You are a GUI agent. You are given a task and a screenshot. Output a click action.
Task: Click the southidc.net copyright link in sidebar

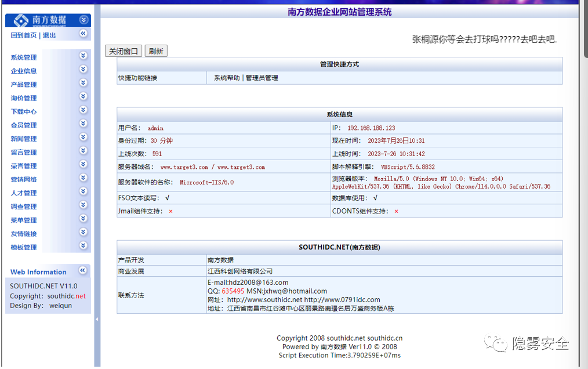click(66, 296)
